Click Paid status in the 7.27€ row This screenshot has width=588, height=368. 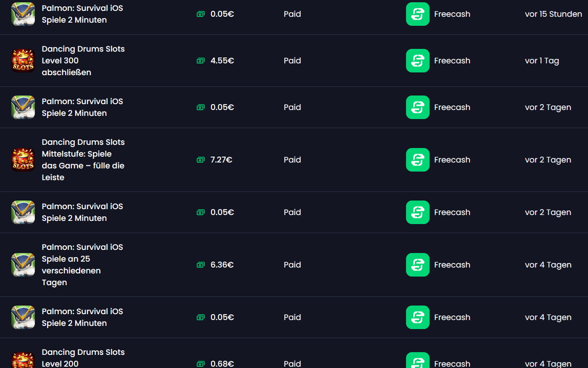coord(292,160)
